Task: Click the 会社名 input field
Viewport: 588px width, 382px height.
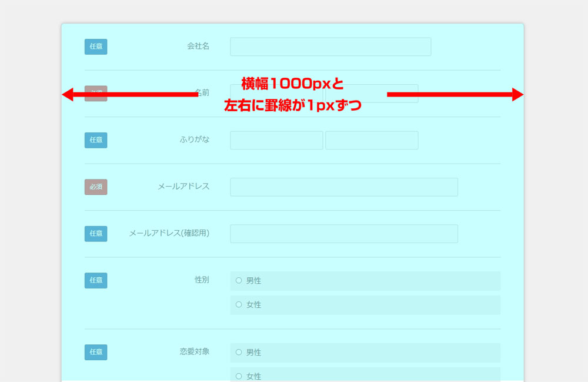Action: [330, 46]
